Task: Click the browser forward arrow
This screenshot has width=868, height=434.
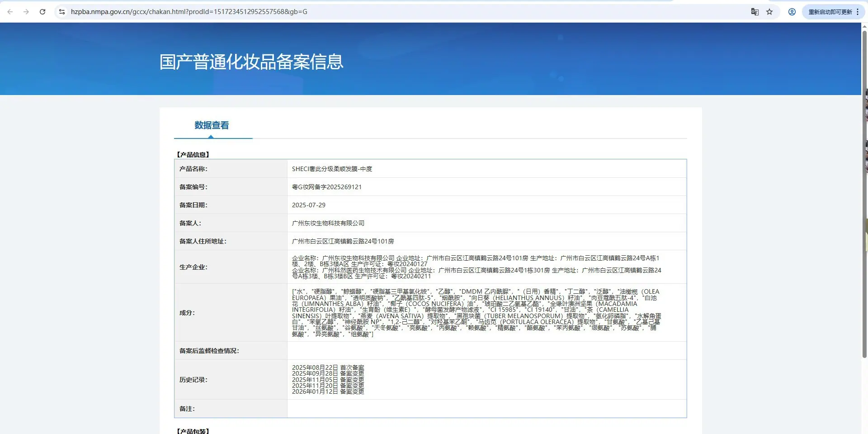Action: [26, 12]
